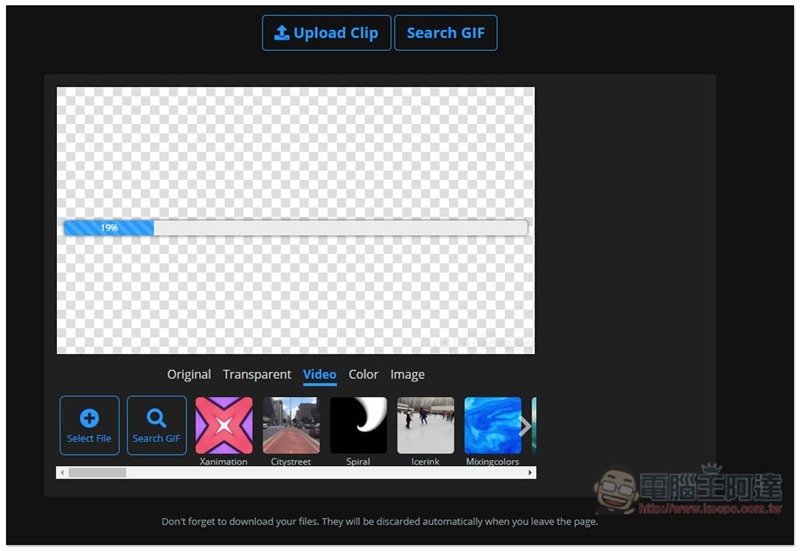
Task: Select the Video tab
Action: click(319, 374)
